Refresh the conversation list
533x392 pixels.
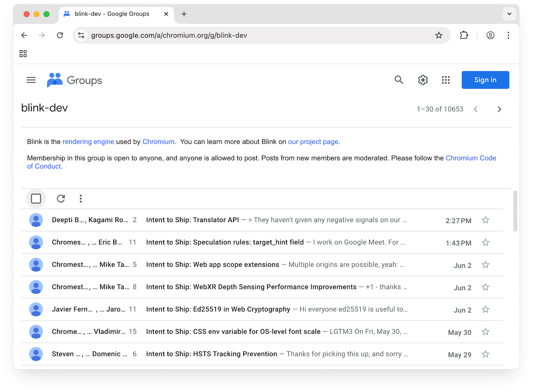click(61, 199)
